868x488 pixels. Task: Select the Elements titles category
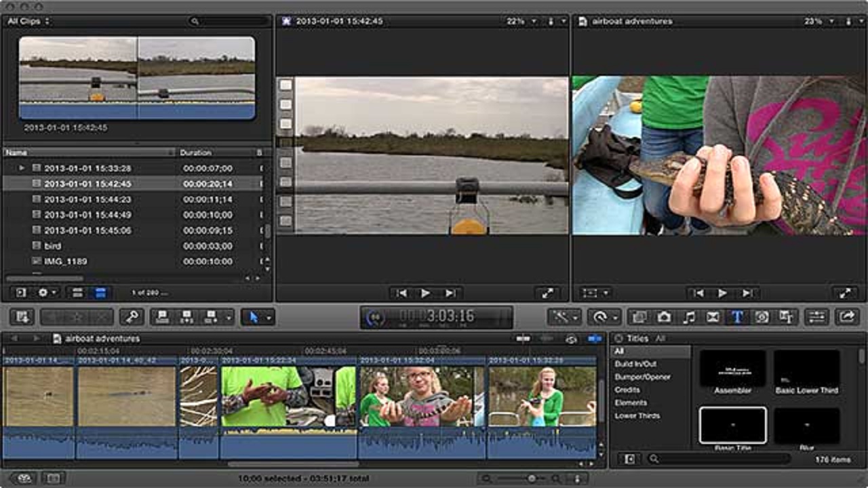(631, 403)
